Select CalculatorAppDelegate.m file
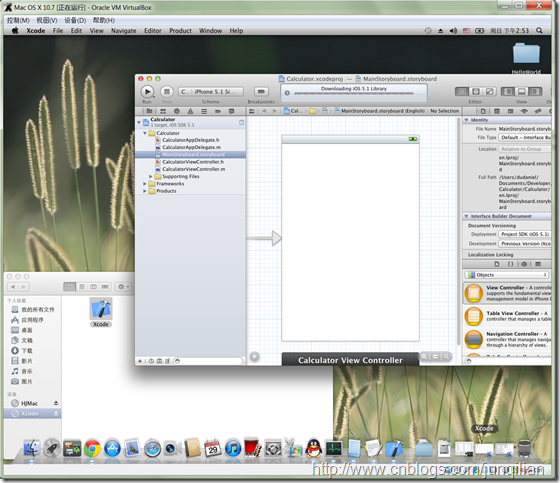Screen dimensions: 560x483 (x=191, y=147)
